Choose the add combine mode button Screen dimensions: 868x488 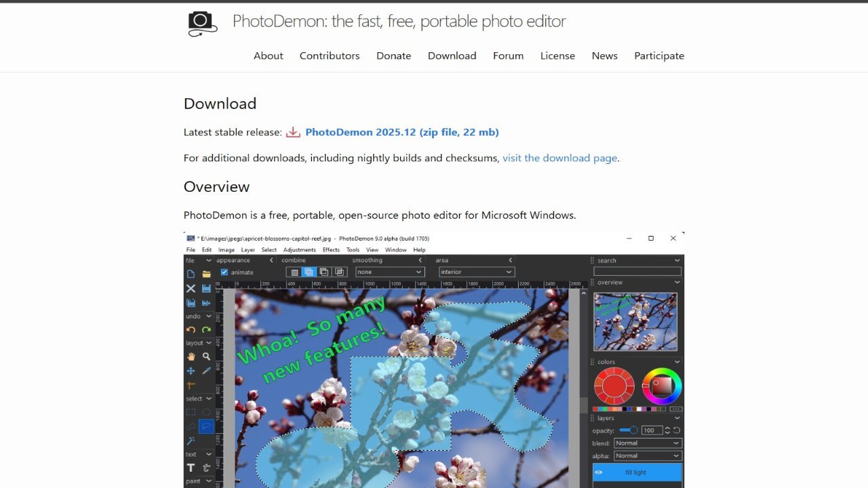click(309, 272)
